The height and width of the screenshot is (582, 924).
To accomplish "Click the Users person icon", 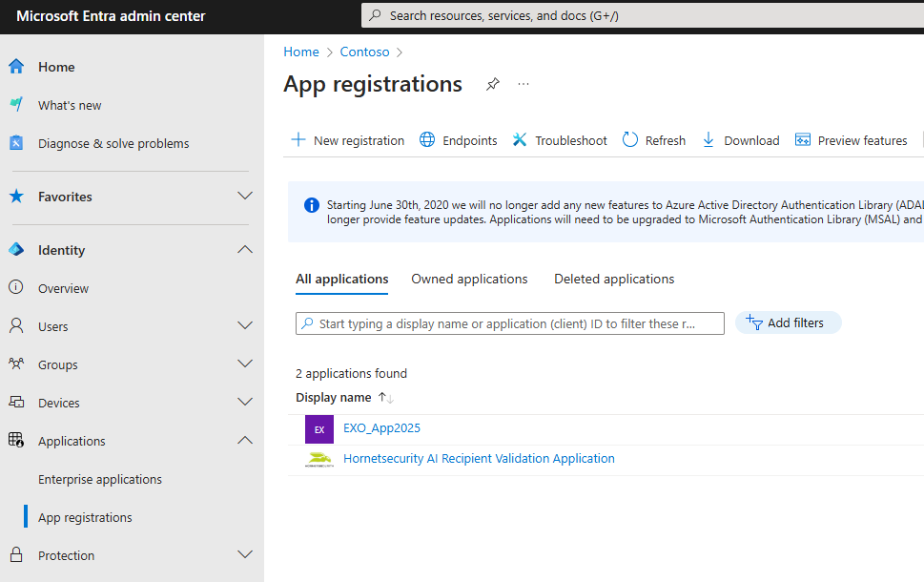I will pyautogui.click(x=16, y=325).
